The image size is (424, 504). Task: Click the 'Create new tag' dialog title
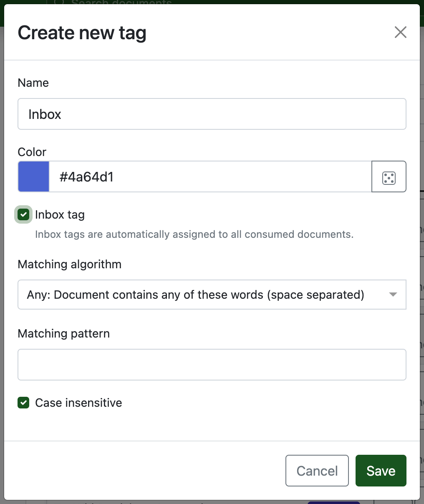coord(82,33)
